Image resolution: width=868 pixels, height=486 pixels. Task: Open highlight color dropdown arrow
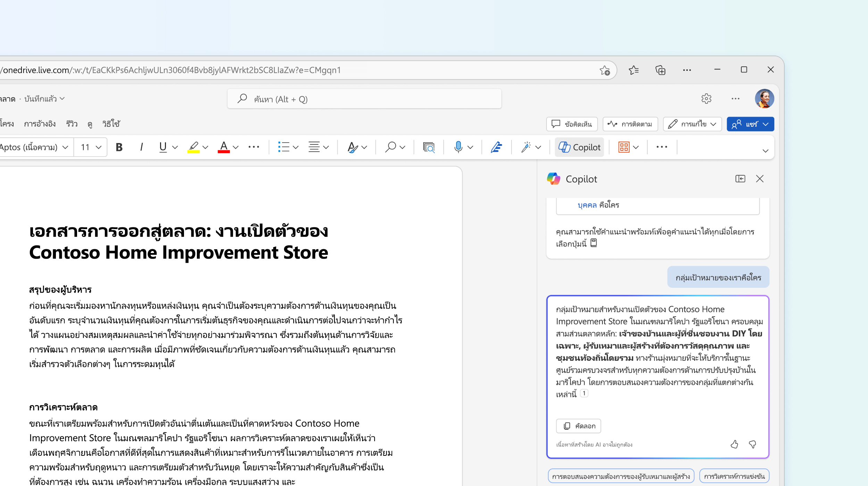(x=205, y=148)
